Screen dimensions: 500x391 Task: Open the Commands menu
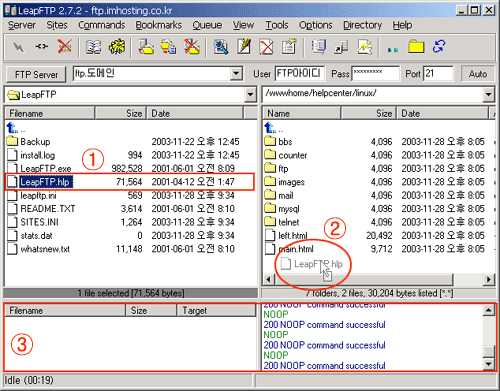102,25
